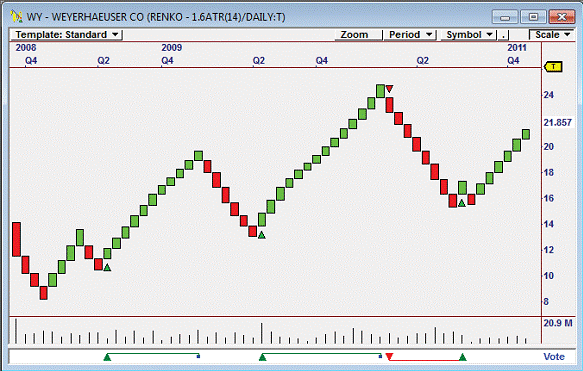The image size is (583, 371).
Task: Close the WY chart window
Action: tap(561, 17)
